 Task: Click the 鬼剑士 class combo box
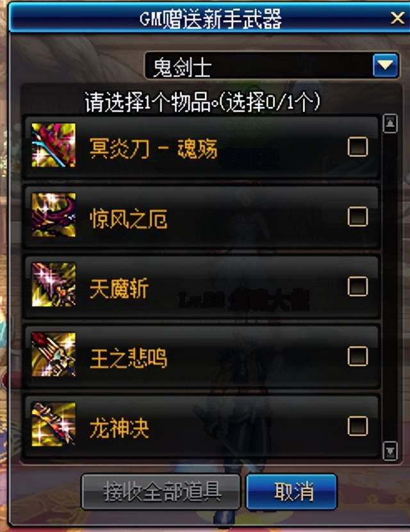pyautogui.click(x=272, y=65)
